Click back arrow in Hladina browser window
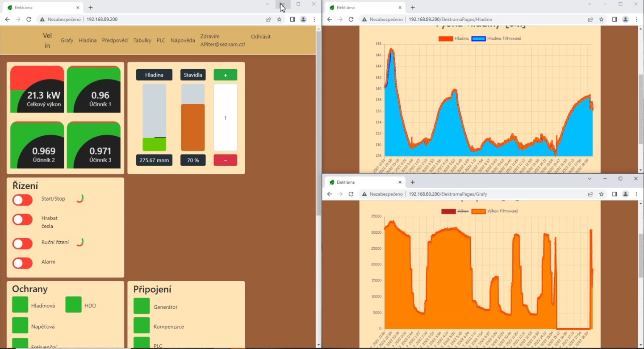Screen dimensions: 644x349 click(x=330, y=20)
